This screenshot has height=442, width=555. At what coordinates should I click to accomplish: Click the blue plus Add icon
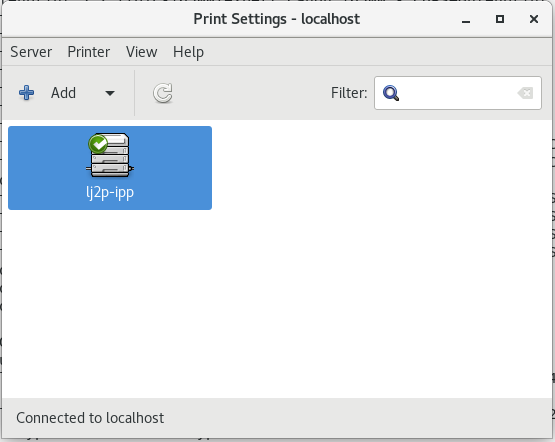[x=27, y=93]
